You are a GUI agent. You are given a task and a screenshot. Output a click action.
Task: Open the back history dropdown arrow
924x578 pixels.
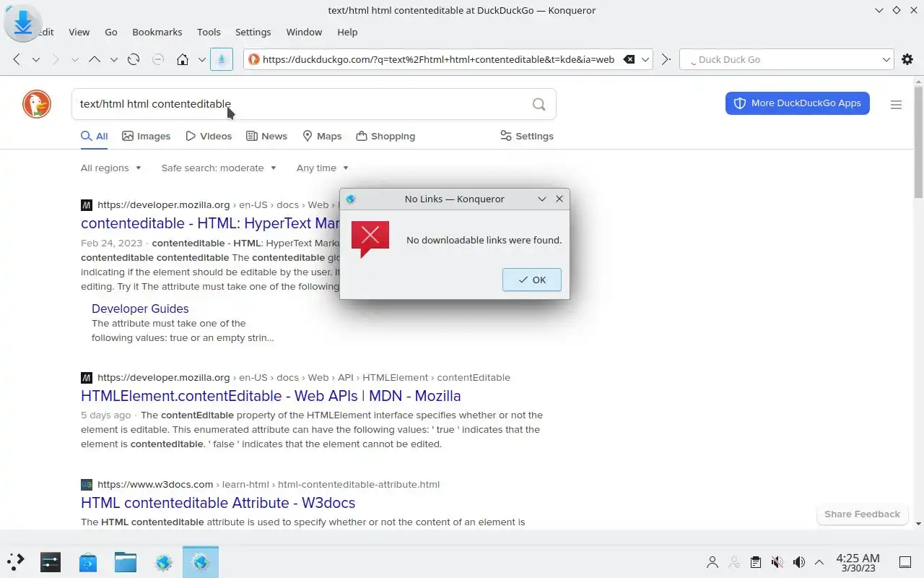click(36, 60)
